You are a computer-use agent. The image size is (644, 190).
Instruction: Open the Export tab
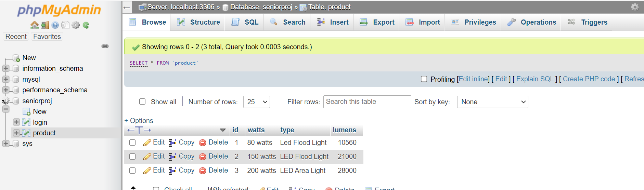tap(376, 22)
